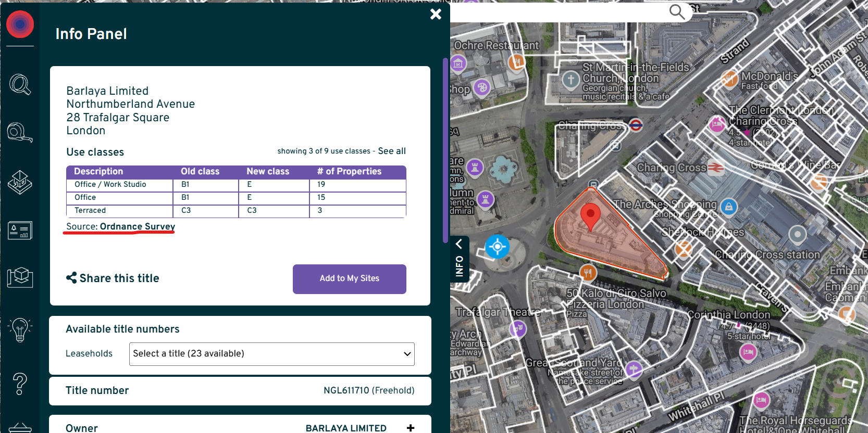Click the Office / Work Studio row
The width and height of the screenshot is (868, 433).
pyautogui.click(x=236, y=185)
